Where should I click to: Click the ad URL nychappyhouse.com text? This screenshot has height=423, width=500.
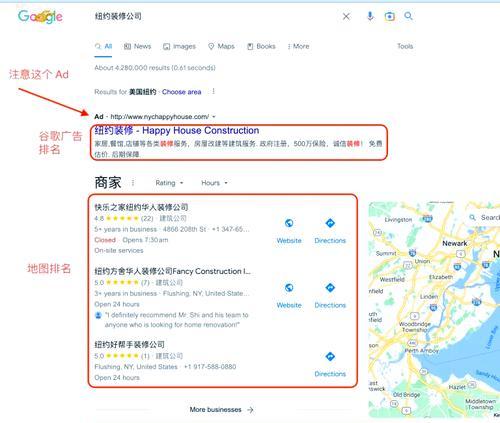pyautogui.click(x=160, y=117)
